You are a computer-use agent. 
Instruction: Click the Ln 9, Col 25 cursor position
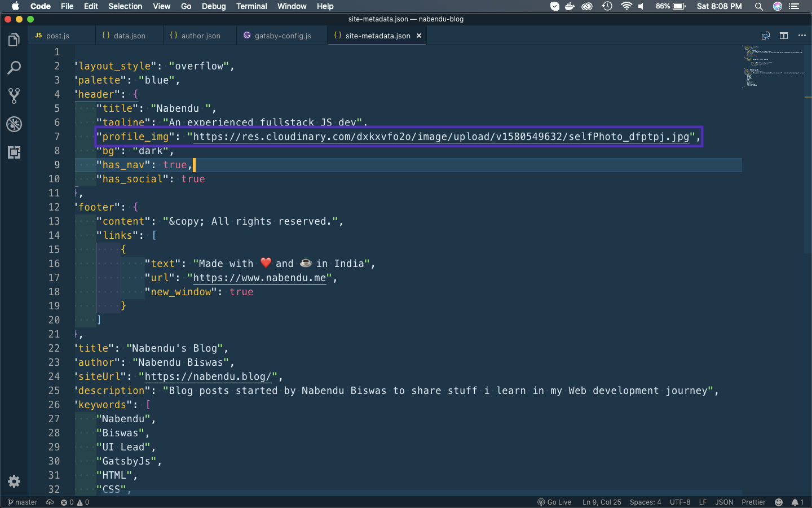point(602,502)
